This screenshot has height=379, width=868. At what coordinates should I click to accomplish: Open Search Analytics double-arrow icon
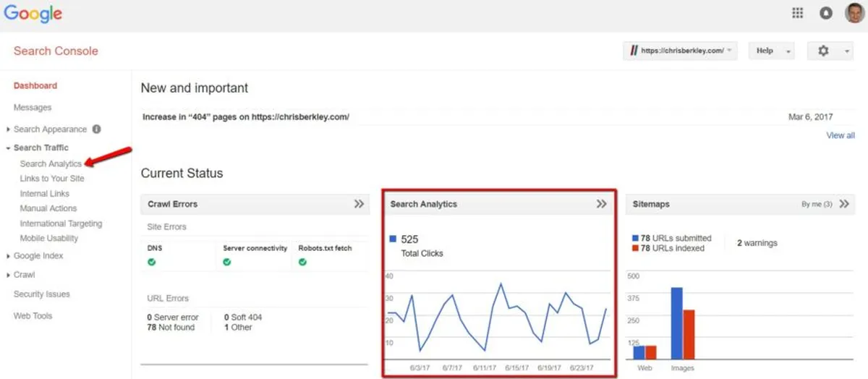(601, 204)
